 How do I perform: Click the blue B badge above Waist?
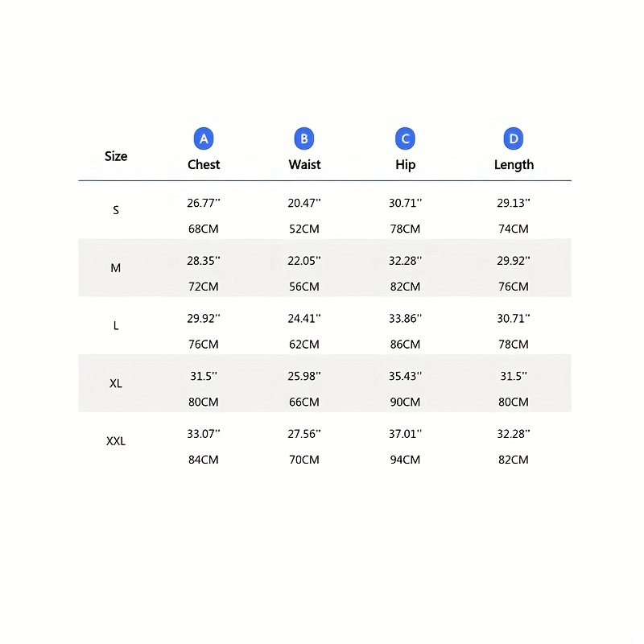pos(304,138)
